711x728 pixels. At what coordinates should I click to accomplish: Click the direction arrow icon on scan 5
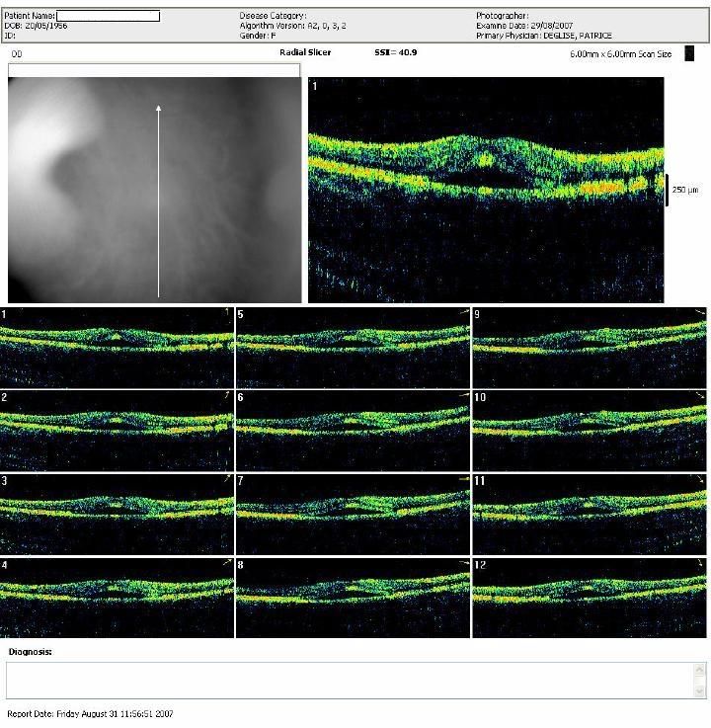click(x=463, y=312)
